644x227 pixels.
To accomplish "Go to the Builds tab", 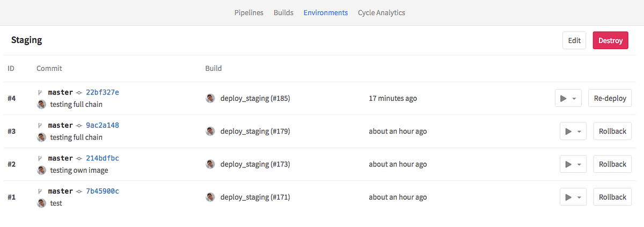I will tap(283, 12).
